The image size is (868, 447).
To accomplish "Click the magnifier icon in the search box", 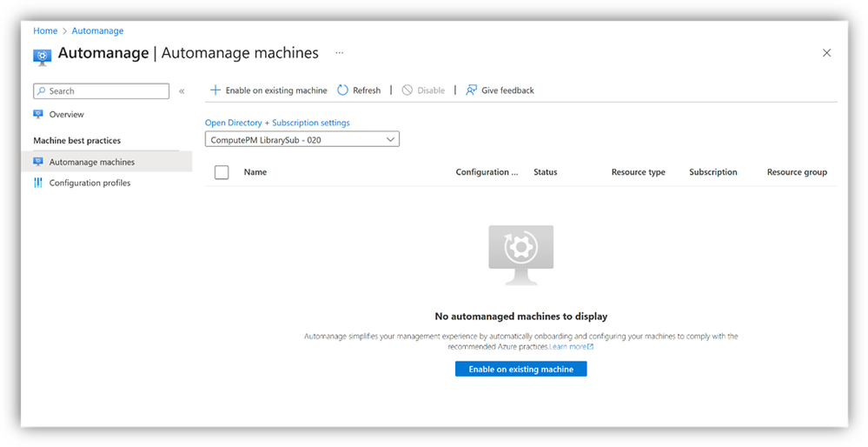I will coord(42,91).
